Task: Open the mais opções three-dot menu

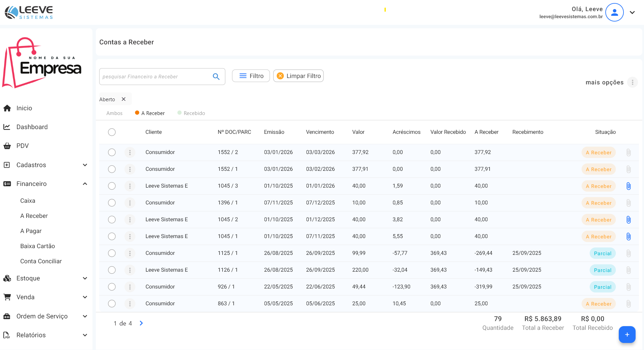Action: point(632,82)
